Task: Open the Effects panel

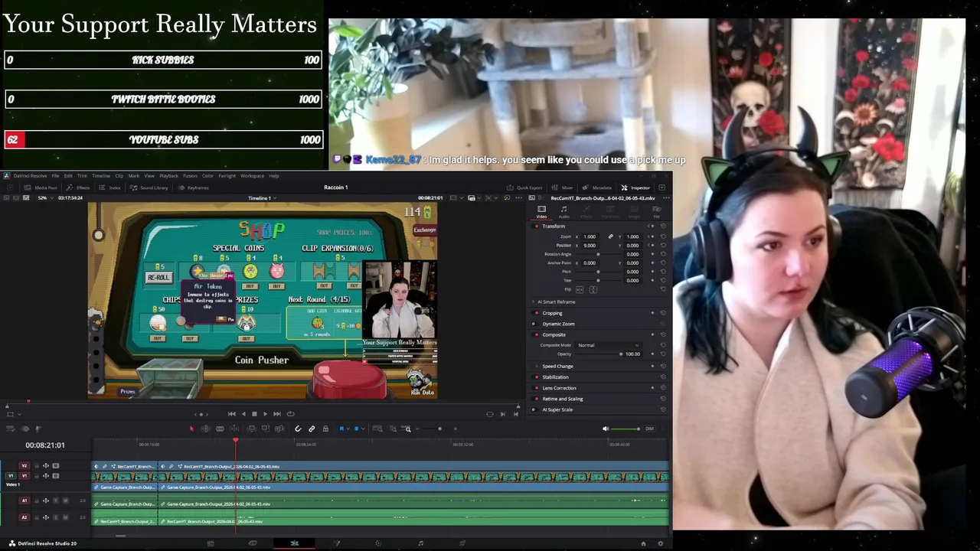Action: [78, 187]
